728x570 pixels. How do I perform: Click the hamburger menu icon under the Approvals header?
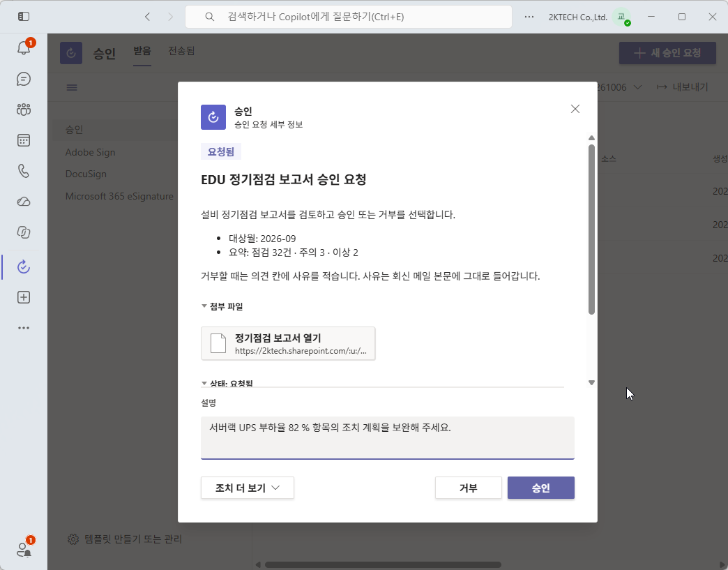(72, 87)
